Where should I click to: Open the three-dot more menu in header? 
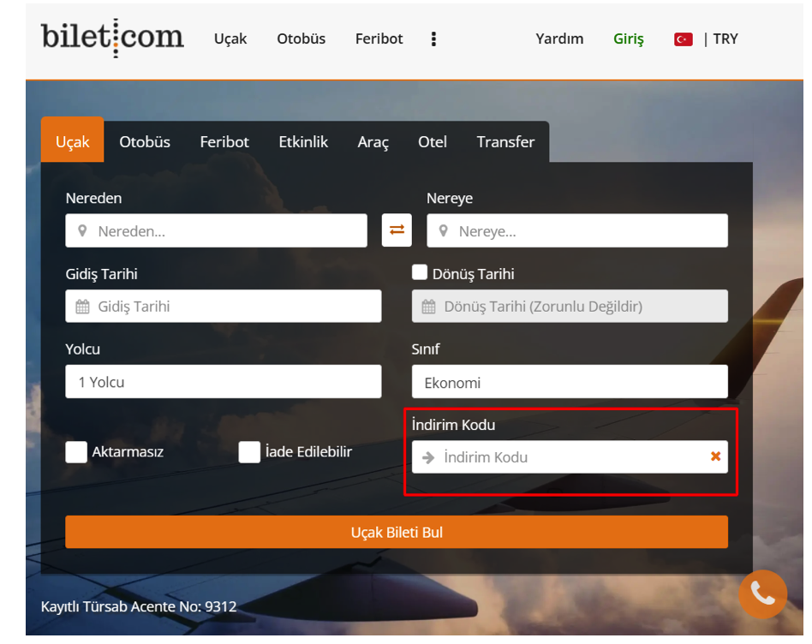(433, 39)
